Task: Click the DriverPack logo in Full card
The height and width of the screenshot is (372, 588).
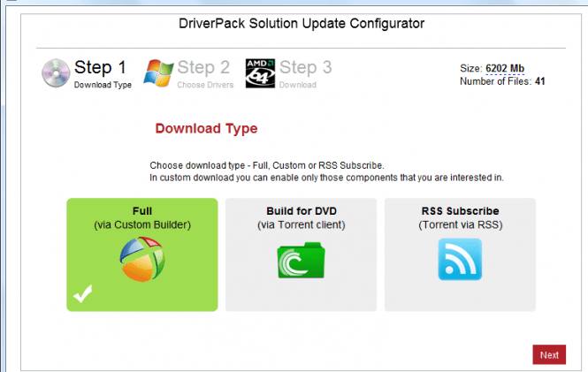Action: coord(142,259)
